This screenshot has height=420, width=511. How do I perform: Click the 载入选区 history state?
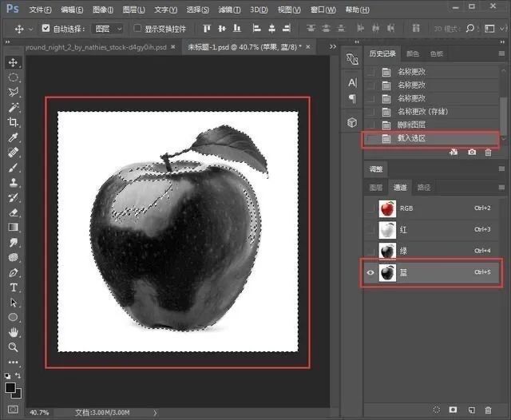click(x=412, y=139)
